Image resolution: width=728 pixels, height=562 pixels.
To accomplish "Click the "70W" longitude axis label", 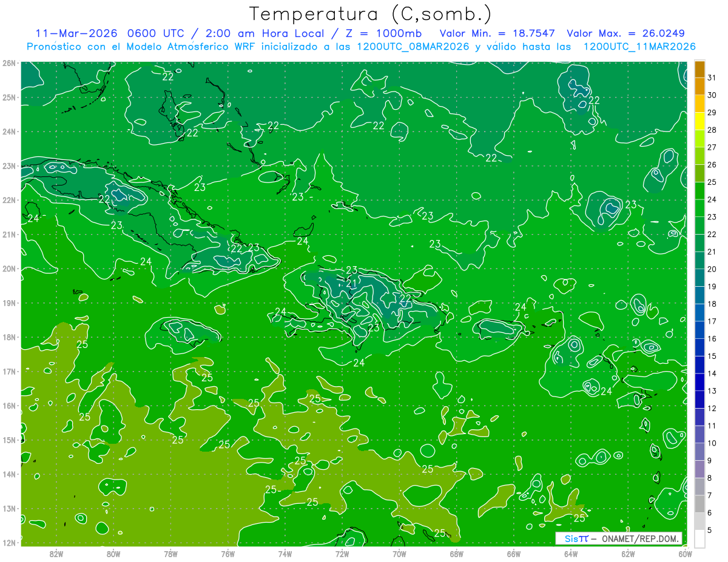I will pyautogui.click(x=399, y=554).
